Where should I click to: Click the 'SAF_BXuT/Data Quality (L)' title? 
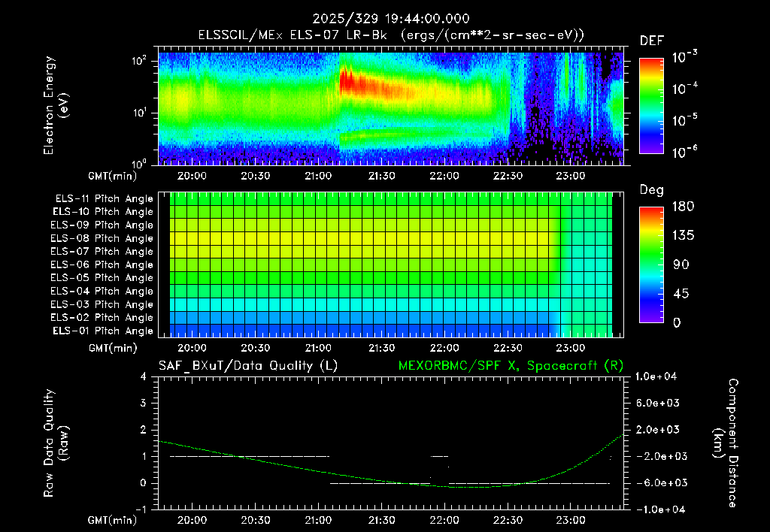click(x=248, y=366)
